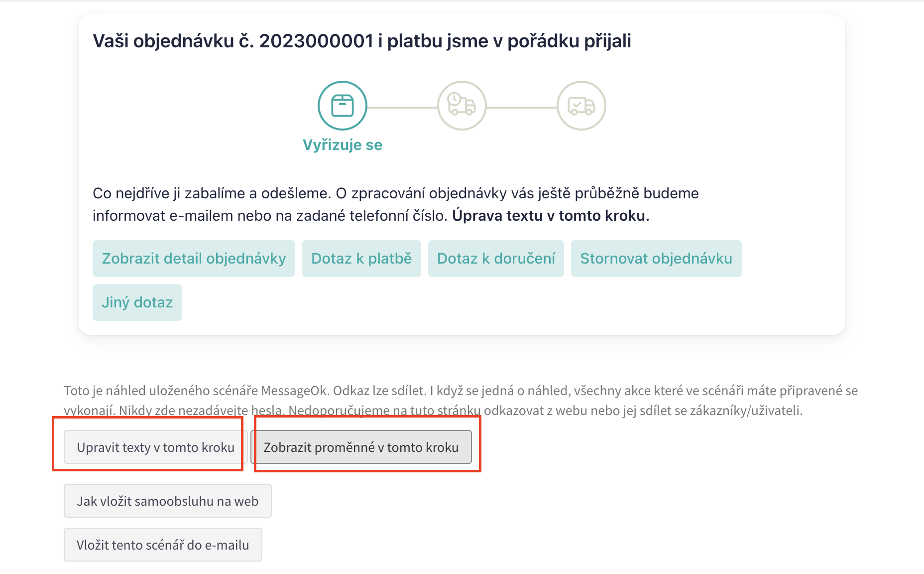Click 'Vložit tento scénář do e-mailu'

pyautogui.click(x=163, y=545)
